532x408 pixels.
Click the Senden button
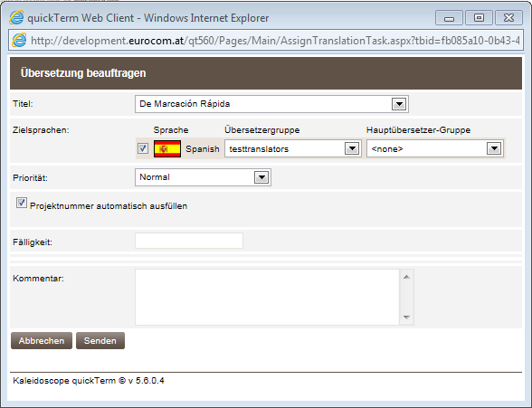100,340
